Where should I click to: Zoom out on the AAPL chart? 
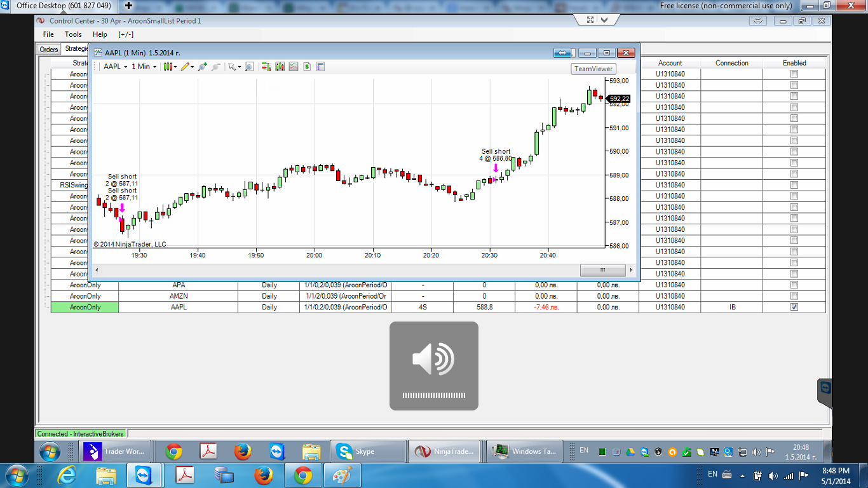pos(215,66)
